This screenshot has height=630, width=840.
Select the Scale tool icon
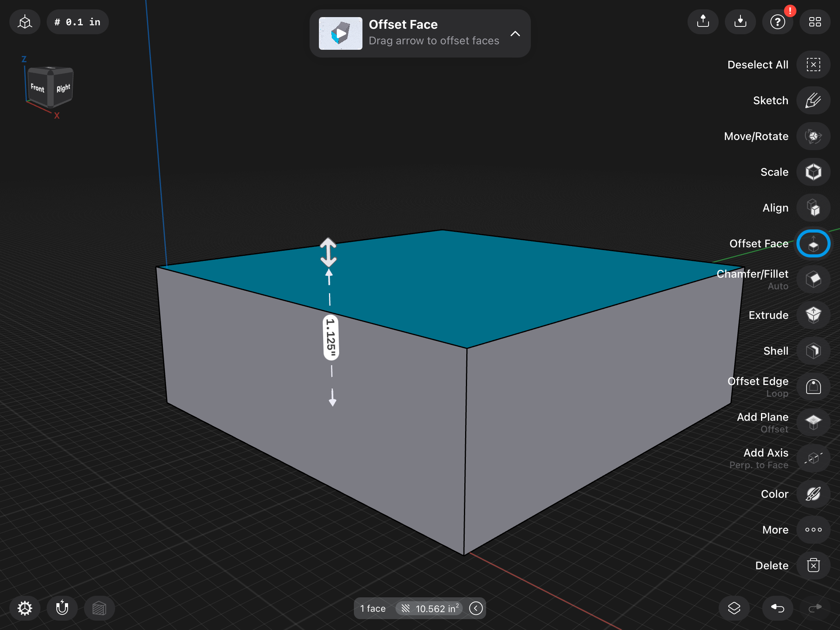pos(813,172)
